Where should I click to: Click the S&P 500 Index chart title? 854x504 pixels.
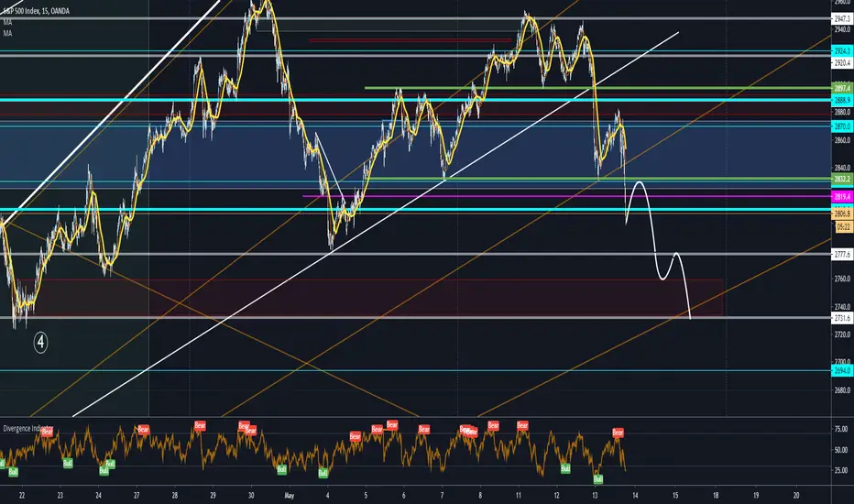point(36,11)
